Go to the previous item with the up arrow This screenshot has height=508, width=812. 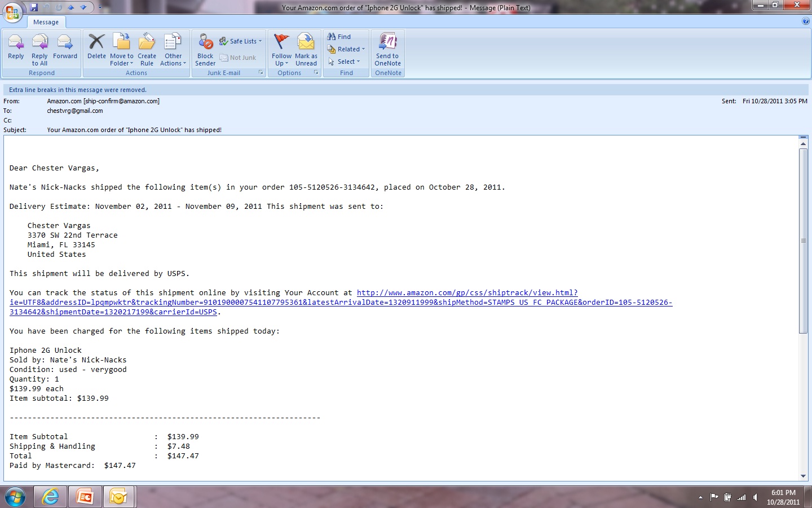(x=71, y=7)
